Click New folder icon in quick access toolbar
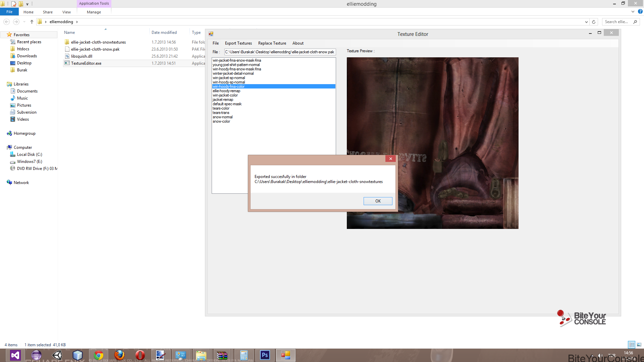 coord(21,4)
